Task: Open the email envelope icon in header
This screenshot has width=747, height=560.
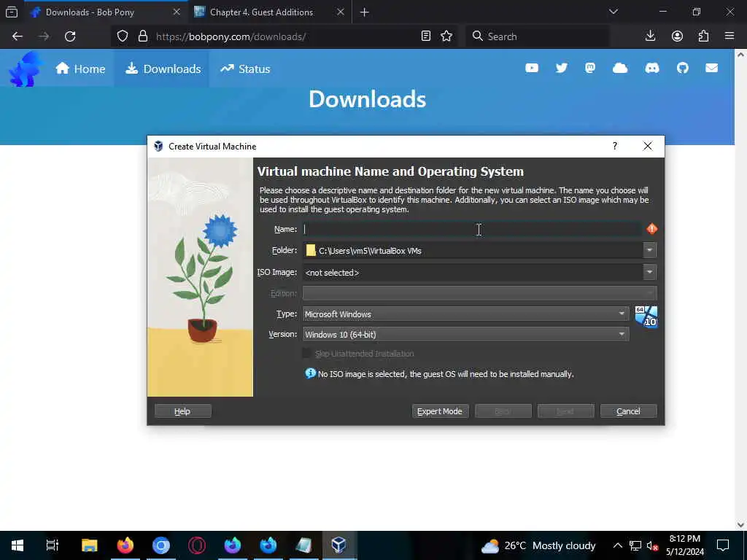Action: [x=711, y=68]
